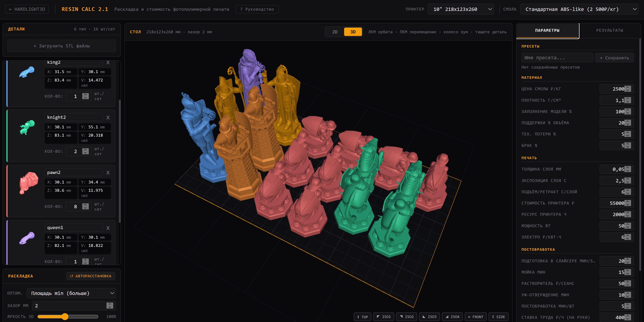Click the TOP view button
Screen dimensions: 644x322
point(362,316)
